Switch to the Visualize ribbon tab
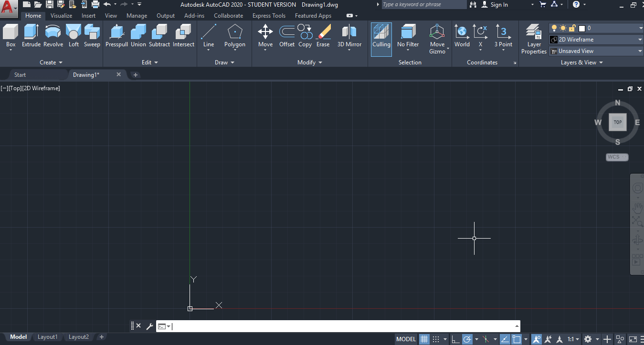Image resolution: width=644 pixels, height=345 pixels. pyautogui.click(x=61, y=15)
